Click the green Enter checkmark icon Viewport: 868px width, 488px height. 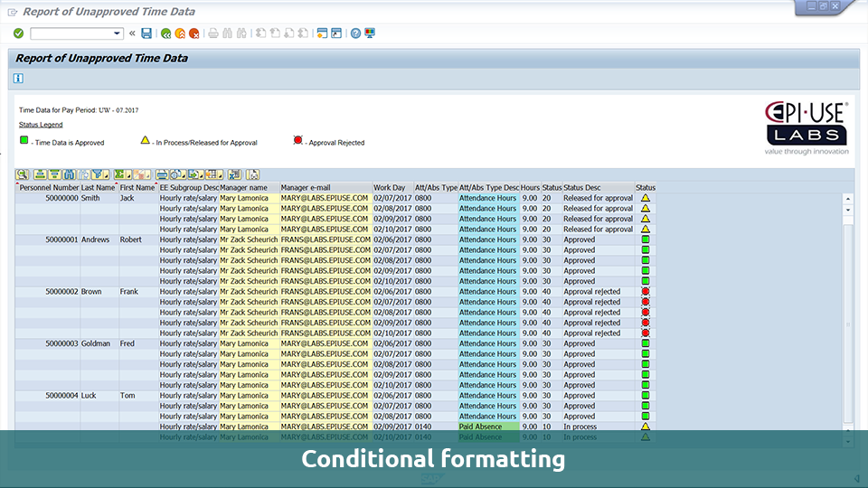[x=18, y=33]
